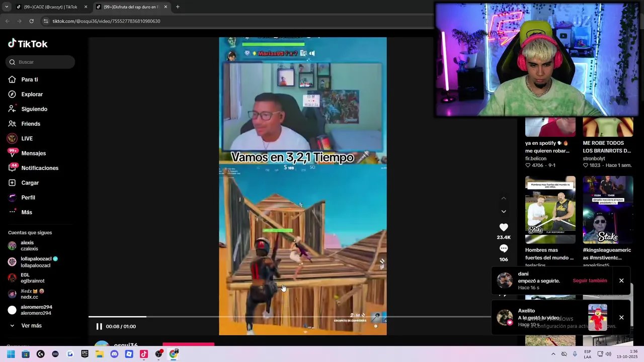
Task: Like the video with the heart icon
Action: click(504, 227)
